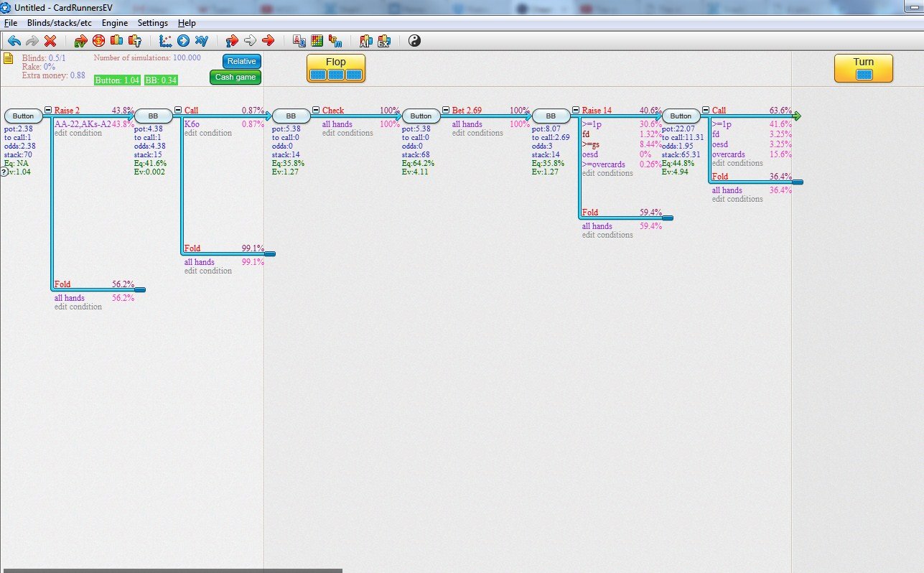Click the red X delete icon
The image size is (924, 573).
pyautogui.click(x=50, y=41)
